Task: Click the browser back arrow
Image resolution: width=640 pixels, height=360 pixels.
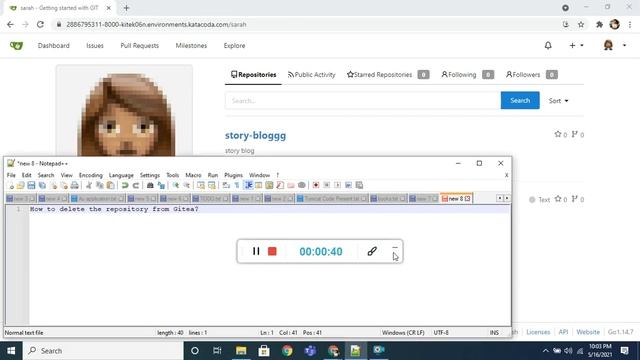Action: pos(10,24)
